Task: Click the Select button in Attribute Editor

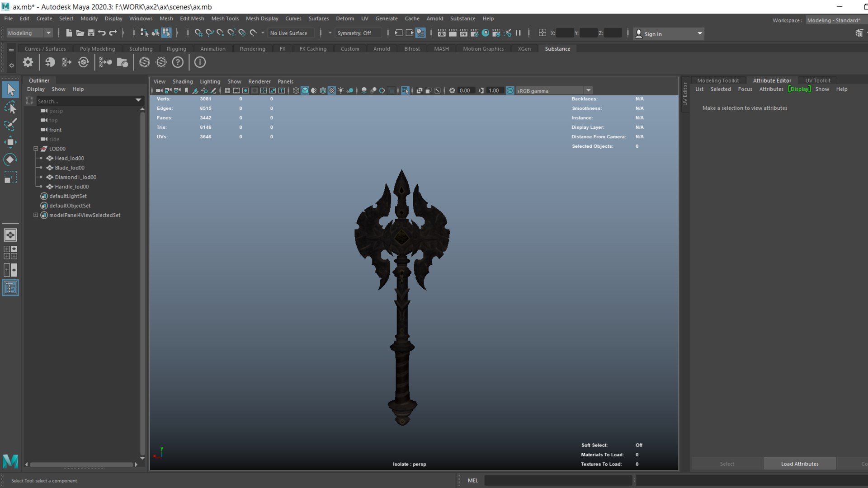Action: [727, 464]
